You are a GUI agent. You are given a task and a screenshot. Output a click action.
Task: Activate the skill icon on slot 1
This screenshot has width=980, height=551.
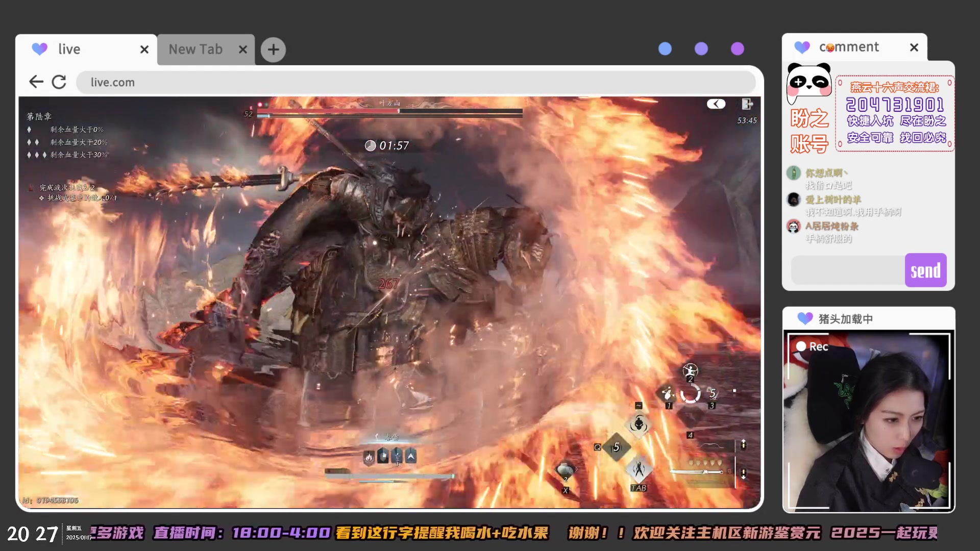coord(667,394)
